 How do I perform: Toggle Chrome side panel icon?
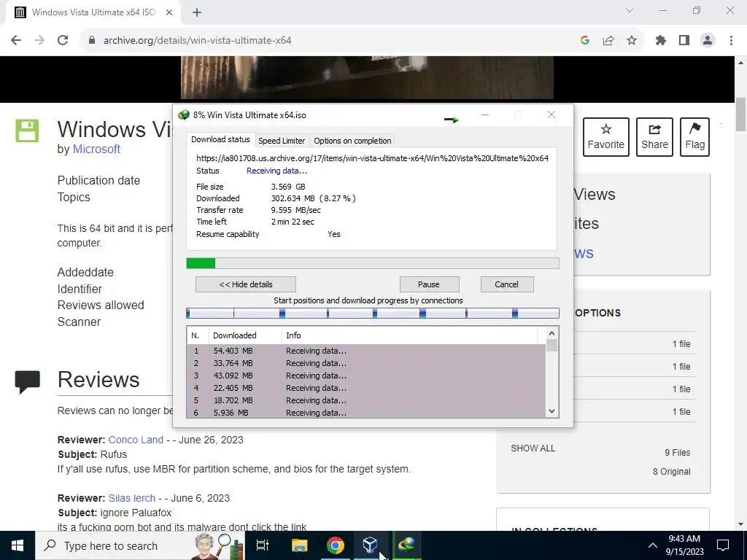[x=684, y=41]
